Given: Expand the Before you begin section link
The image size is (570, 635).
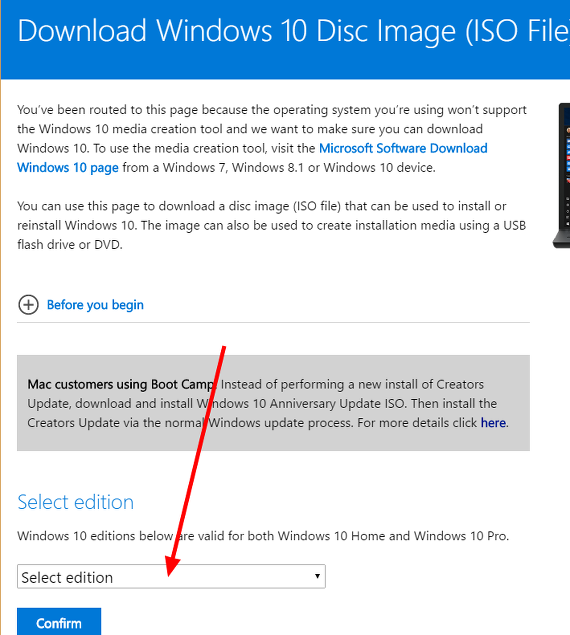Looking at the screenshot, I should pos(95,305).
